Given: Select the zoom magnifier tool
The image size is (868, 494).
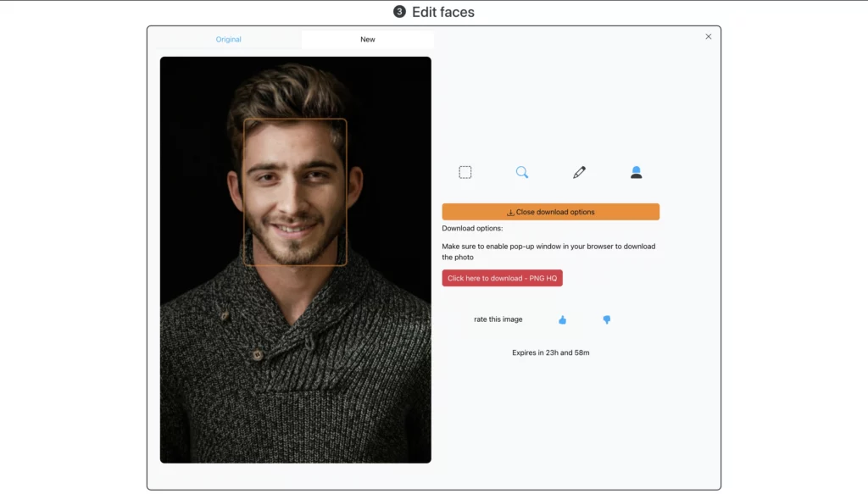Looking at the screenshot, I should [522, 171].
